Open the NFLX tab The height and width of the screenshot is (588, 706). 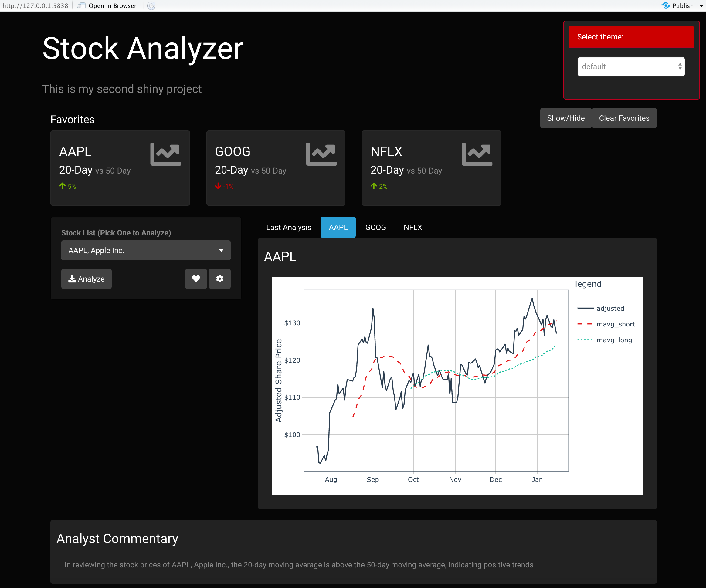click(413, 228)
